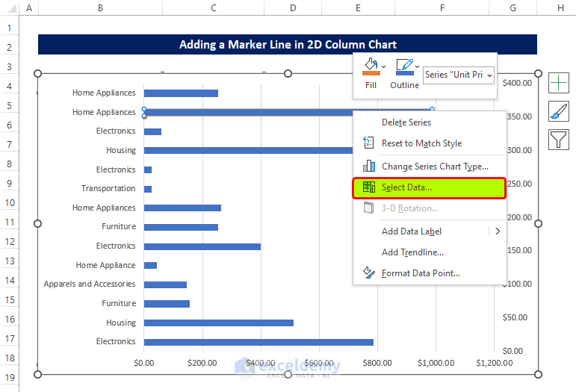Select row 10 header
576x392 pixels.
coord(10,203)
